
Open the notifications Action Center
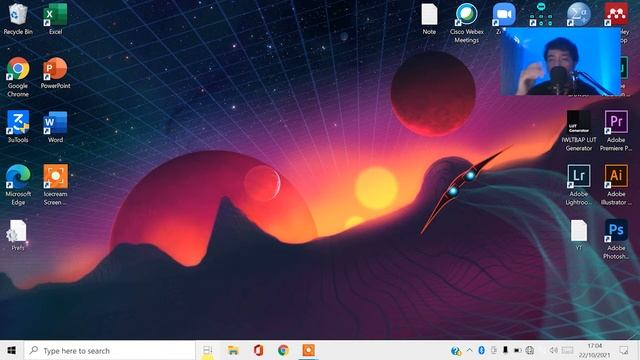click(x=624, y=350)
